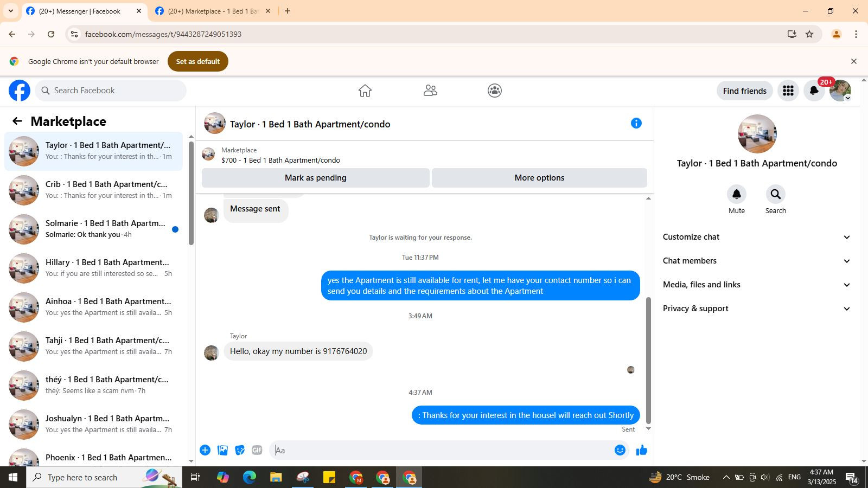Viewport: 868px width, 488px height.
Task: Switch to the Marketplace browser tab
Action: pos(213,11)
